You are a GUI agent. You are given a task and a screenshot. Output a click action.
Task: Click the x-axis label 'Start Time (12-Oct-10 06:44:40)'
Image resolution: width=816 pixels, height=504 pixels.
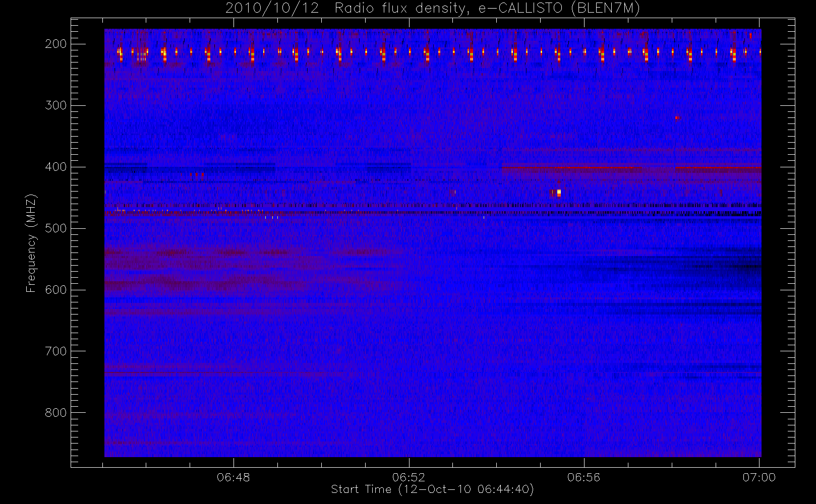[433, 489]
